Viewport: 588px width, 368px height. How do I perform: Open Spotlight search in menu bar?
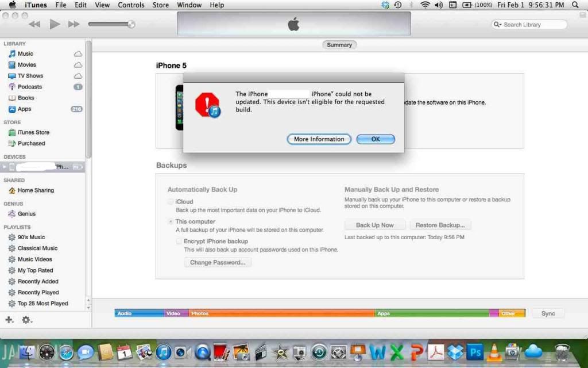pos(575,5)
